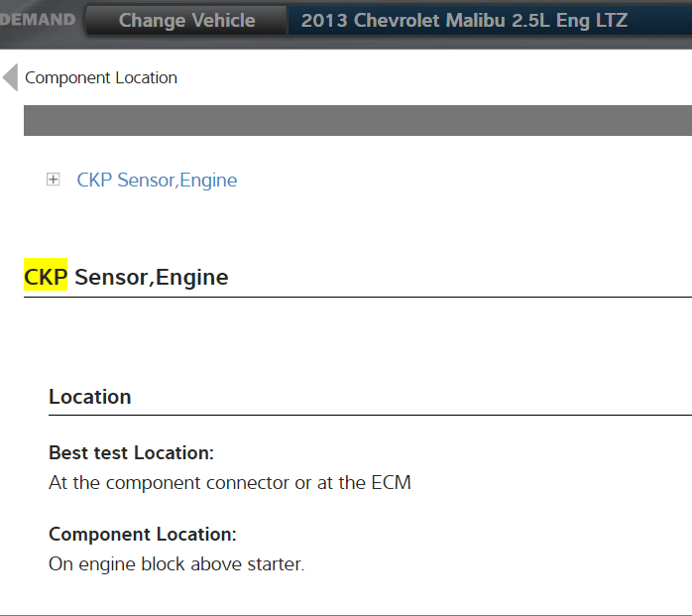This screenshot has width=692, height=616.
Task: Click the word ECM in test location text
Action: click(x=392, y=483)
